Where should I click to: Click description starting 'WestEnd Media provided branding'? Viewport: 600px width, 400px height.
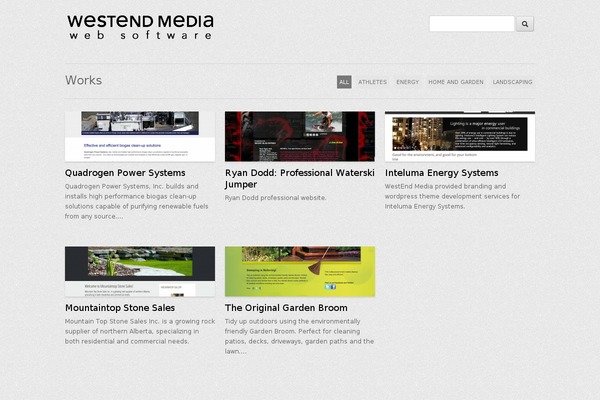[x=452, y=196]
